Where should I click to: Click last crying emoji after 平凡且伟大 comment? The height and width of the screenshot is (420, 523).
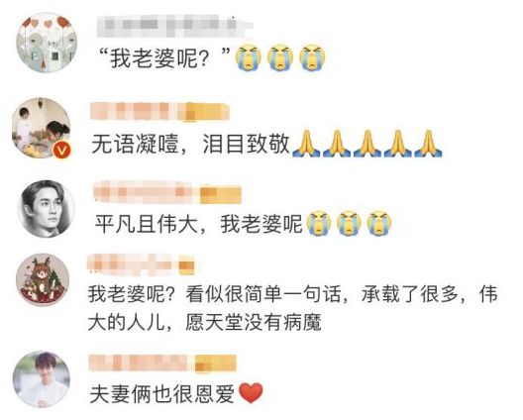coord(379,223)
